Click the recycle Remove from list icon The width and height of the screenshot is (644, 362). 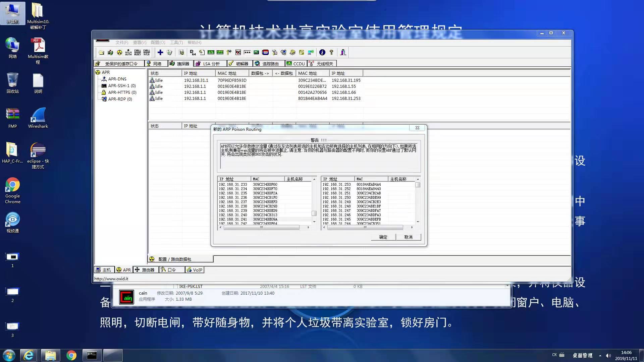pos(169,52)
